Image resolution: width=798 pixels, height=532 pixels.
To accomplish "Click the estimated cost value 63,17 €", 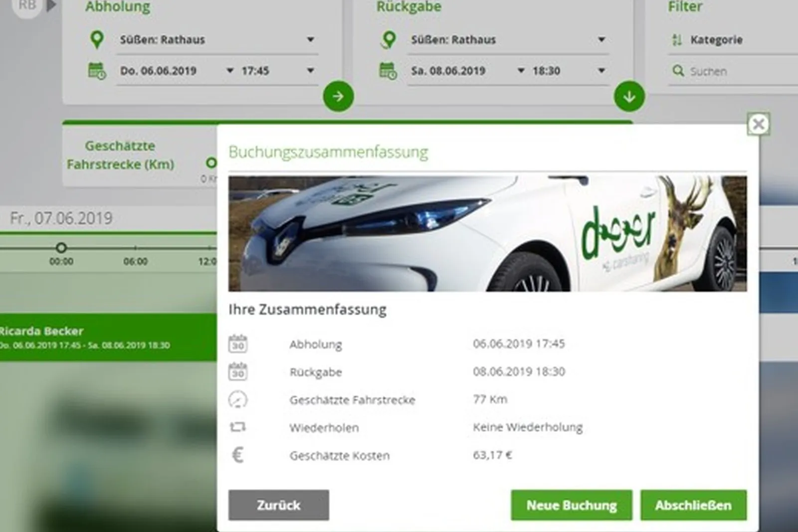I will tap(492, 455).
